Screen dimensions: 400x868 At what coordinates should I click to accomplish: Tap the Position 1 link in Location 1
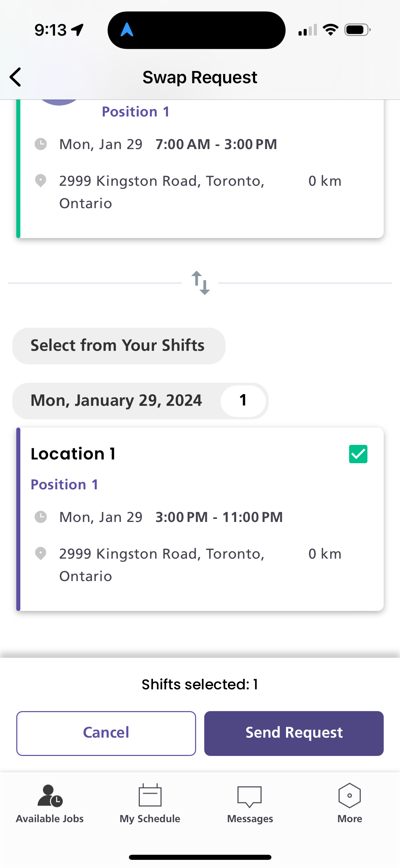64,485
